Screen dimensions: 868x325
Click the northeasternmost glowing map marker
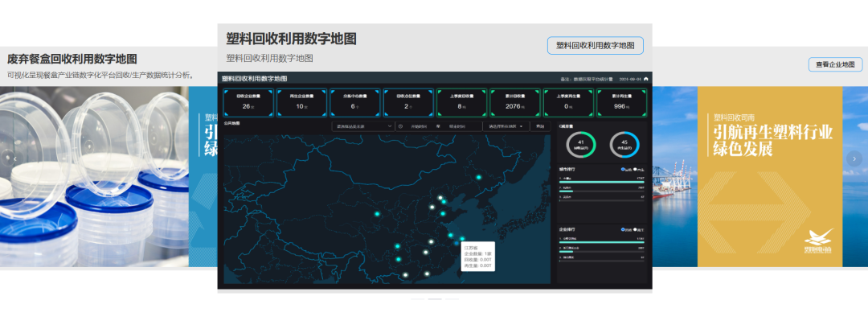point(479,178)
